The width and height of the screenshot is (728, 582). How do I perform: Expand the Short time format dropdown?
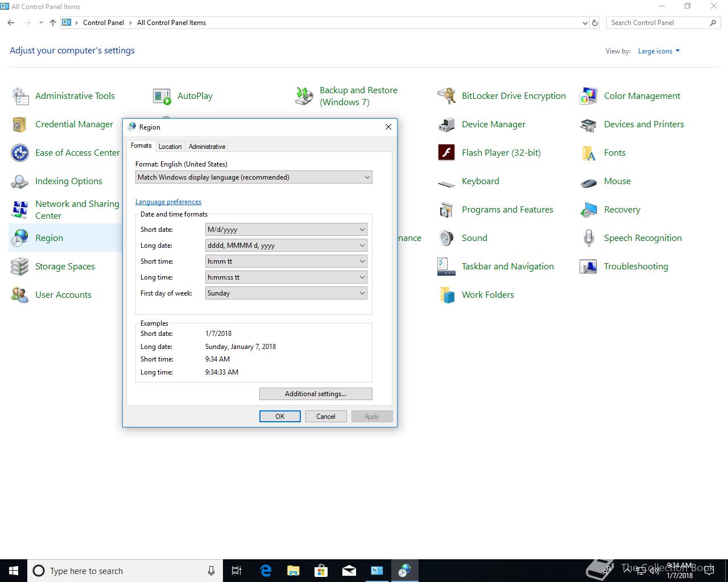[x=286, y=261]
